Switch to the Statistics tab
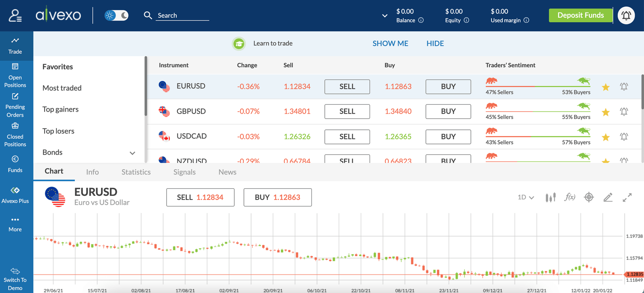The width and height of the screenshot is (644, 293). click(x=136, y=172)
